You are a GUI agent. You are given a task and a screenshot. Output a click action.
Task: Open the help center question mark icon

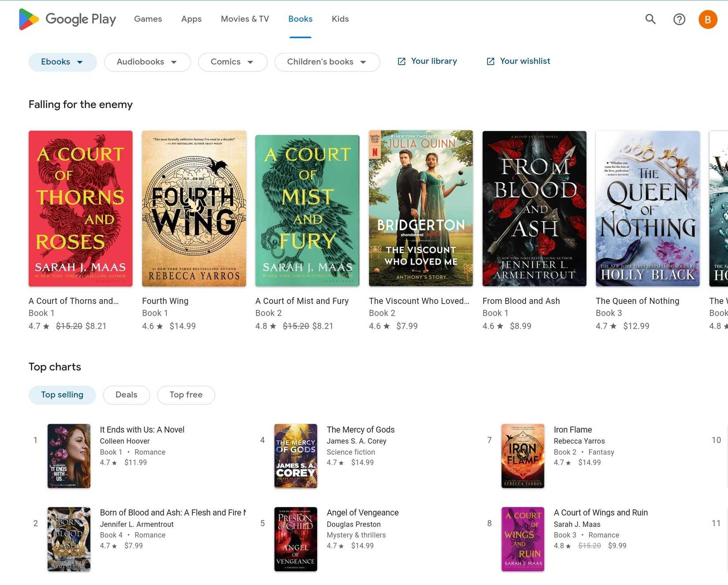(x=679, y=19)
